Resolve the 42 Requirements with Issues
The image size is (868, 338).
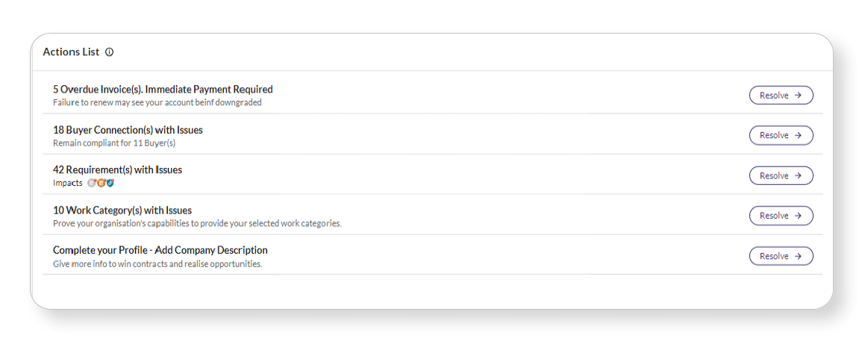[x=781, y=175]
